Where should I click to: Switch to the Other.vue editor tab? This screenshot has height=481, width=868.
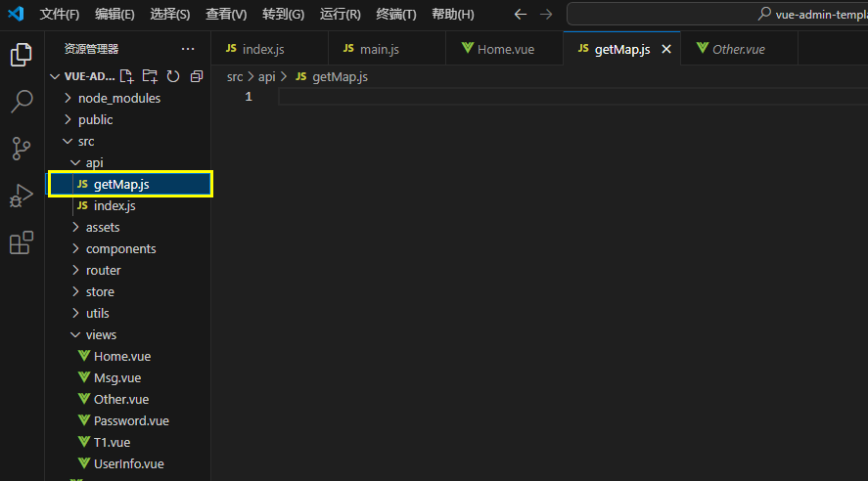(x=739, y=49)
